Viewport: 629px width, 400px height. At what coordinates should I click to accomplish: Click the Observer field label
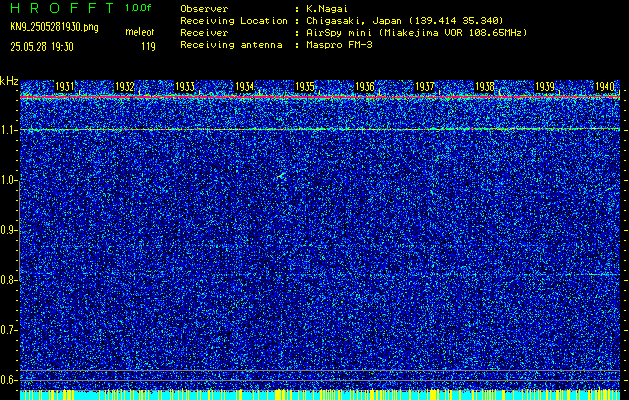click(x=204, y=8)
